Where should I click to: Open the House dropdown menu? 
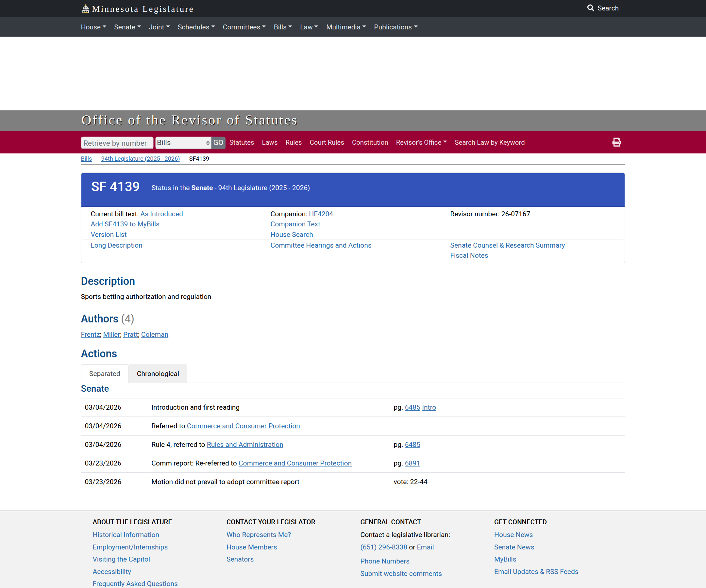click(93, 27)
